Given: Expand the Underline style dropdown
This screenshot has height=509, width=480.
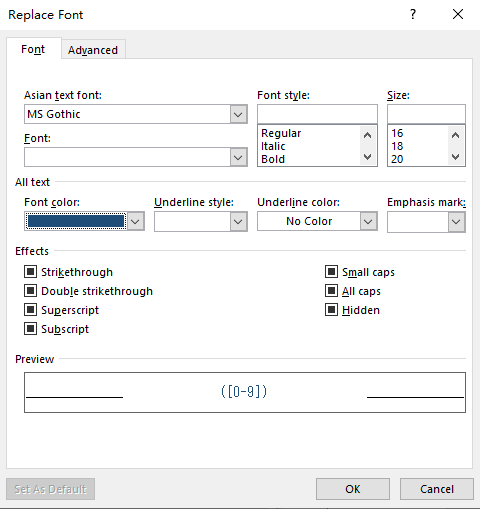Looking at the screenshot, I should 238,221.
